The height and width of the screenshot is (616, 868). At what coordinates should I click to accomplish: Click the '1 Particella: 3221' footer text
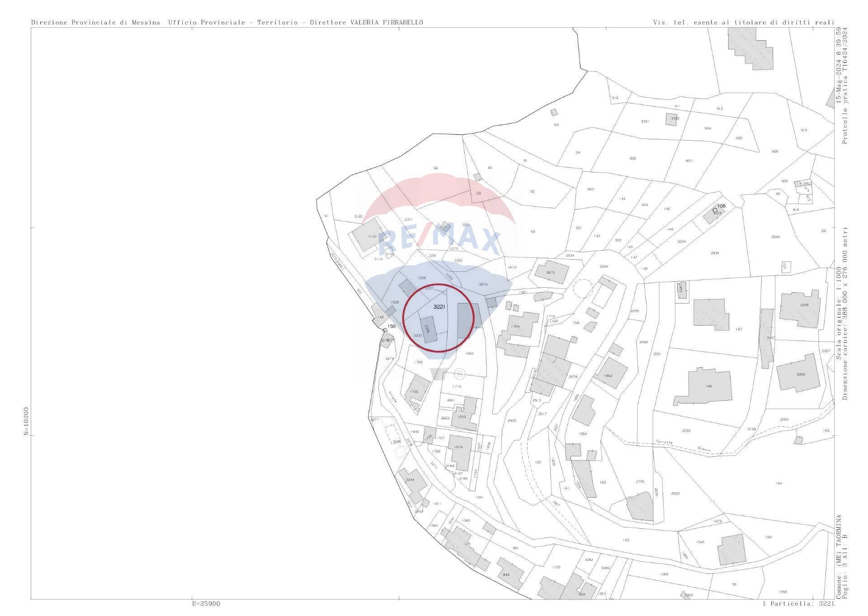[798, 603]
